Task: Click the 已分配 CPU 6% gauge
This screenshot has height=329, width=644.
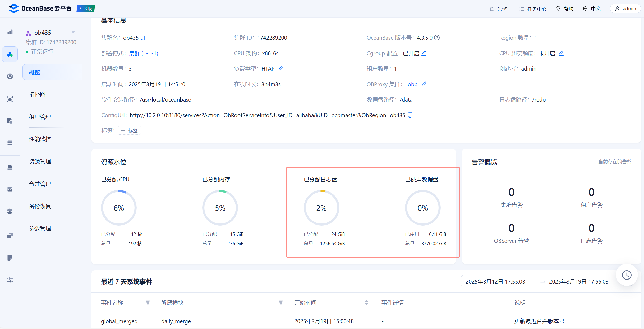Action: pyautogui.click(x=119, y=208)
